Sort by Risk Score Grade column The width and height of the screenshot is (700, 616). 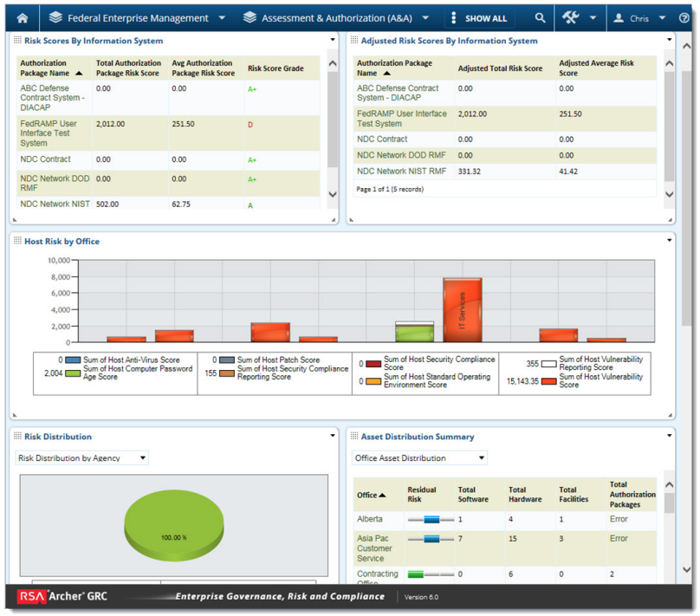[275, 68]
